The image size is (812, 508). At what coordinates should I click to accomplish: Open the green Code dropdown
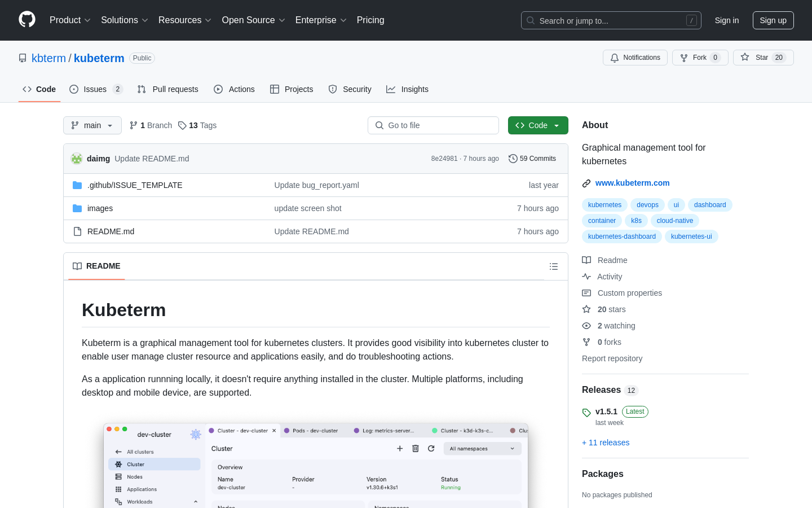click(537, 125)
